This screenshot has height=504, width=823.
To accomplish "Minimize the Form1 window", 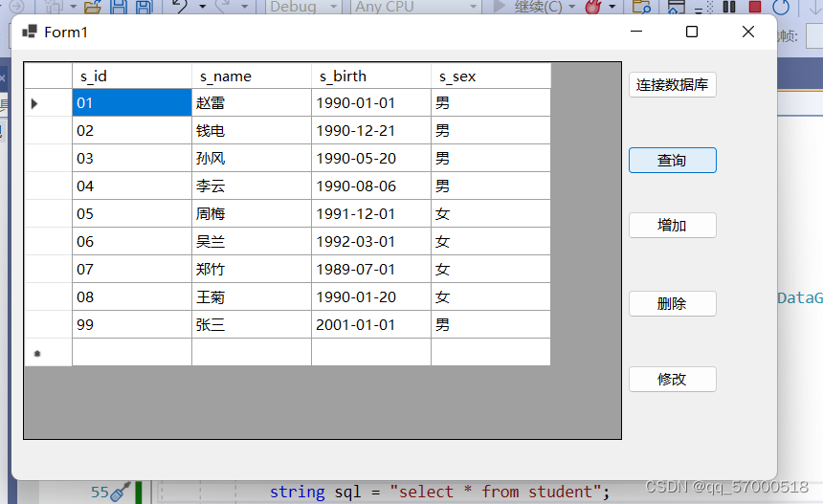I will (636, 32).
